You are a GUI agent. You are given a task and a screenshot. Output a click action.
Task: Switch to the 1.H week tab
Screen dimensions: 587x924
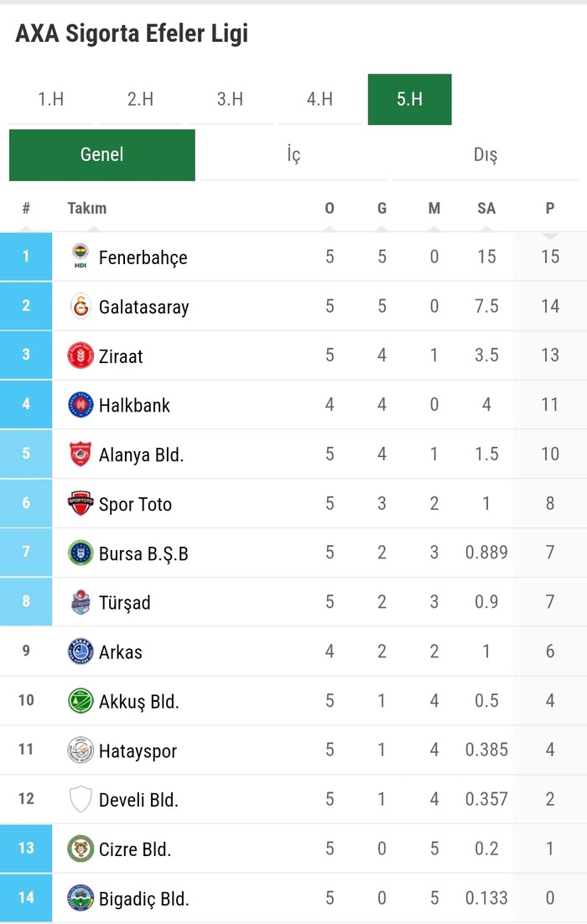click(51, 99)
